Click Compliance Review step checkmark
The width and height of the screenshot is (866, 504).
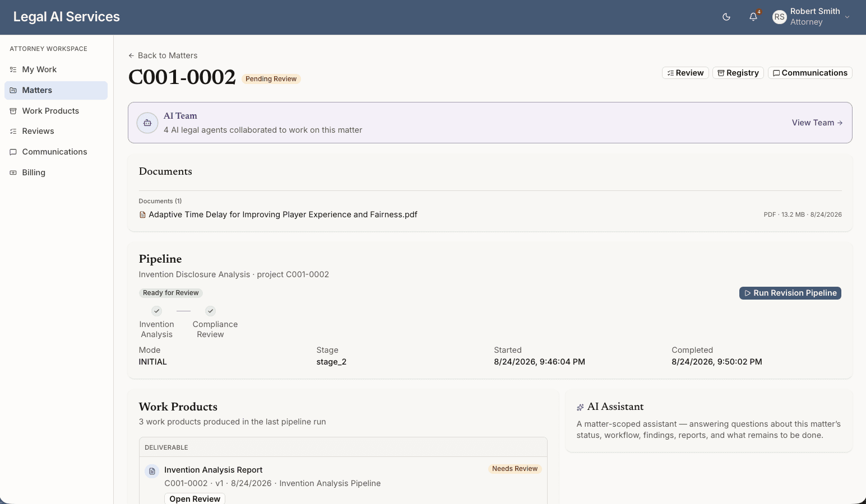click(210, 311)
